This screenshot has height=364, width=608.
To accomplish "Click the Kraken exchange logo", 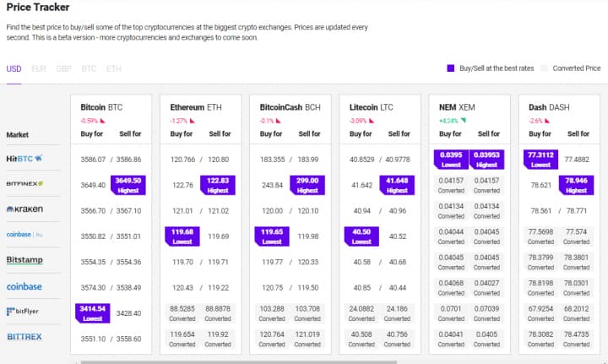I will pyautogui.click(x=25, y=209).
